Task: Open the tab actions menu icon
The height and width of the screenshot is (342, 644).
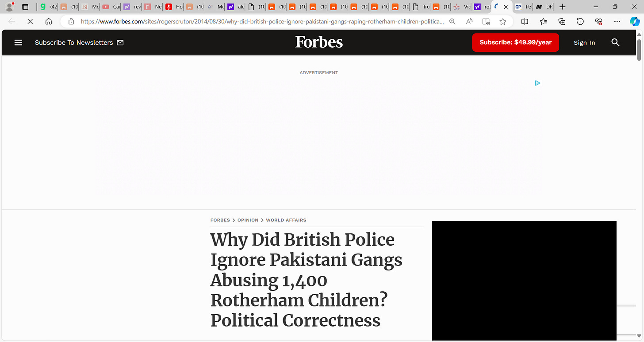Action: 25,7
